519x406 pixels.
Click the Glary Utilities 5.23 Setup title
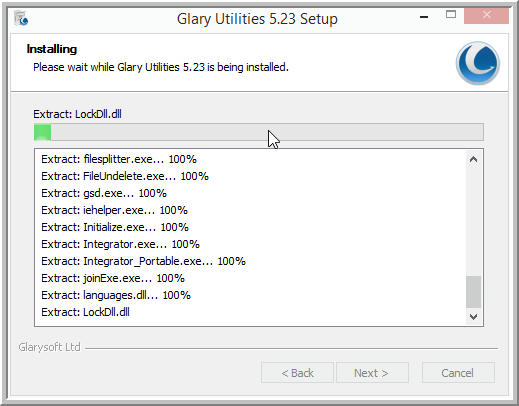click(x=257, y=19)
